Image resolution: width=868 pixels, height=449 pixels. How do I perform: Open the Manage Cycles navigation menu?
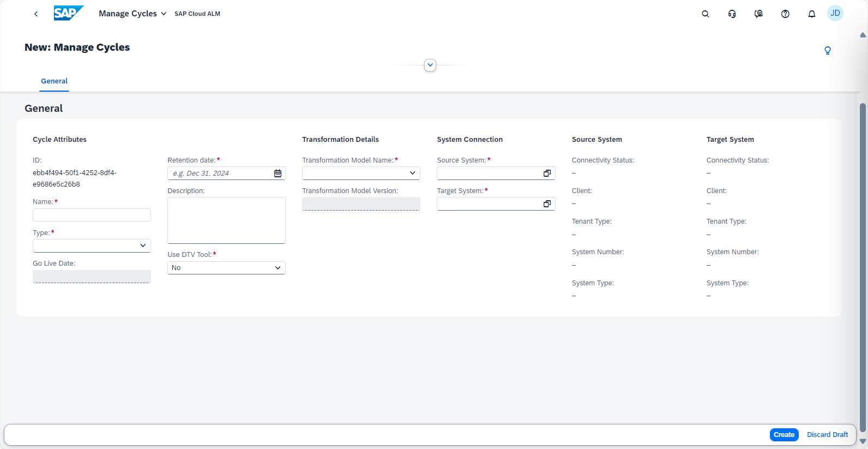132,14
